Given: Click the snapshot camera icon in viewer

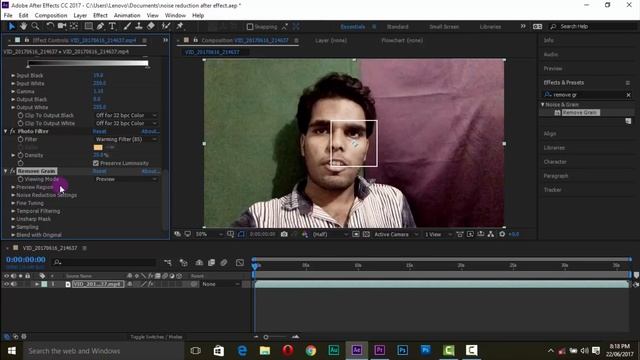Looking at the screenshot, I should coord(284,234).
